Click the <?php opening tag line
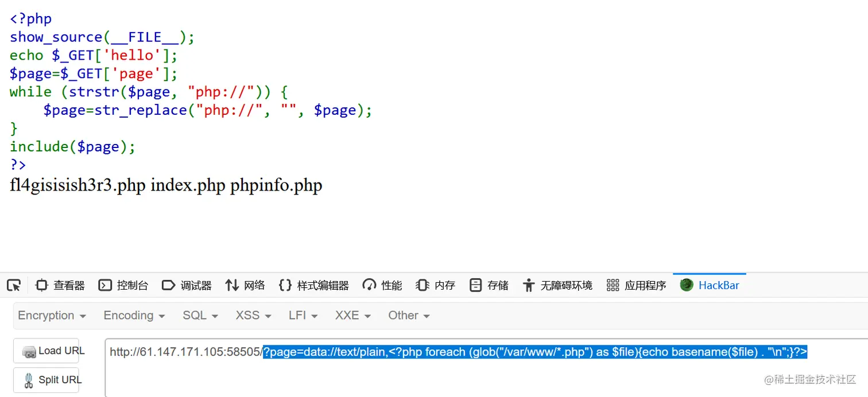Screen dimensions: 868x397 [x=30, y=19]
